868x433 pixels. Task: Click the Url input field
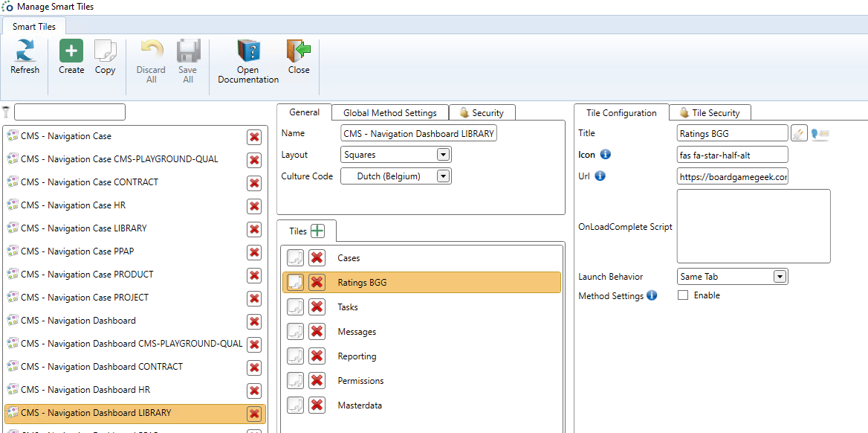point(733,176)
